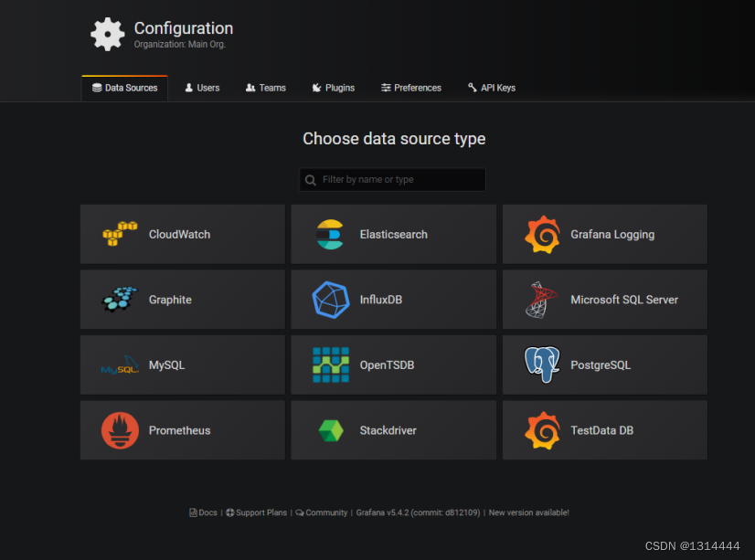Click the Stackdriver green hexagon icon

pyautogui.click(x=331, y=430)
